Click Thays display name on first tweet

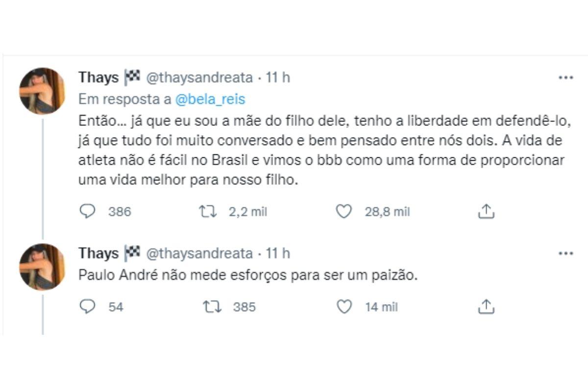pos(98,77)
